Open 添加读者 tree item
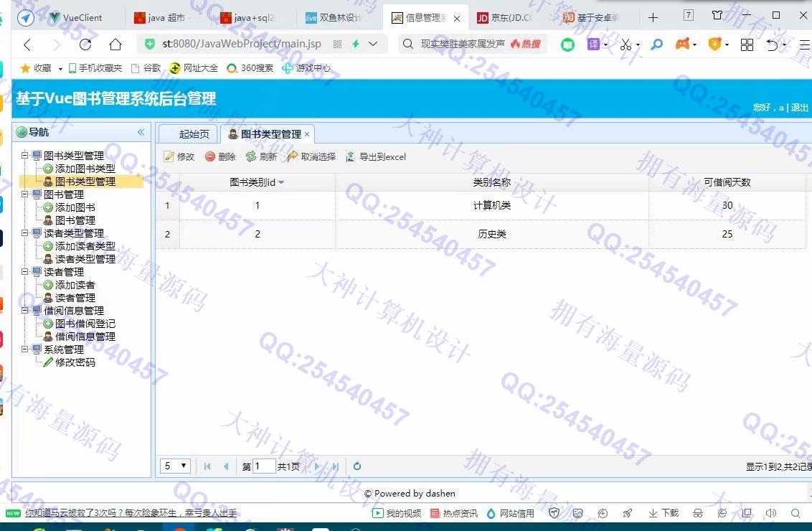The image size is (812, 531). (x=75, y=285)
